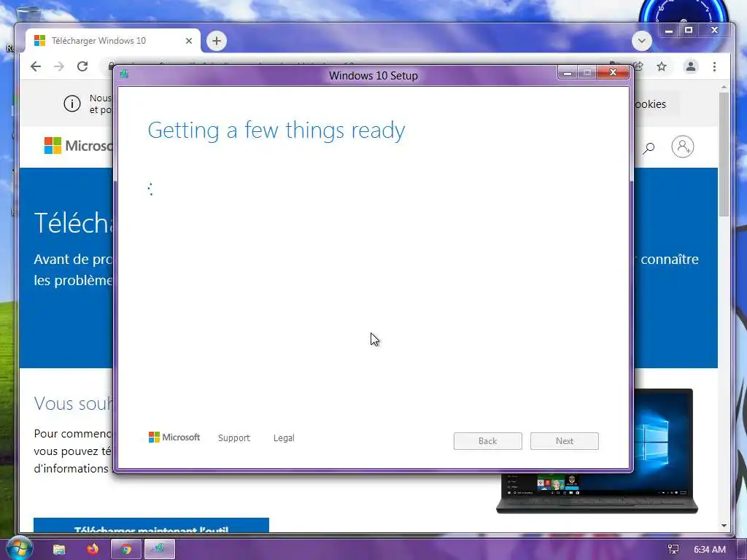Maximize the Chrome window
The image size is (747, 560).
coord(689,30)
